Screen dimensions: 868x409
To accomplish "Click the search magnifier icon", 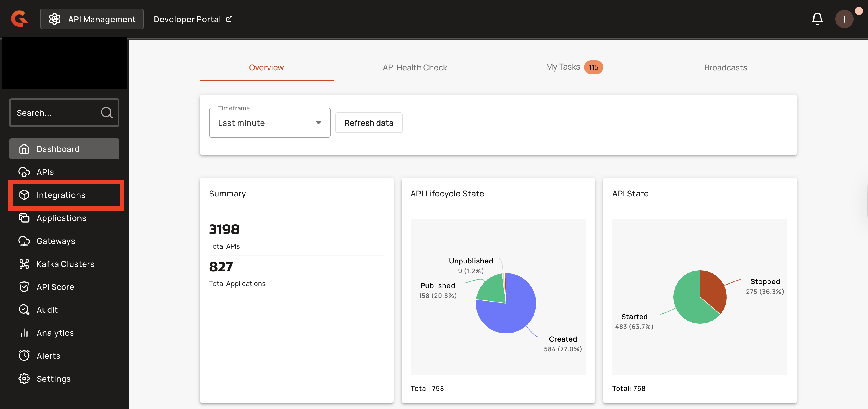I will pyautogui.click(x=106, y=113).
